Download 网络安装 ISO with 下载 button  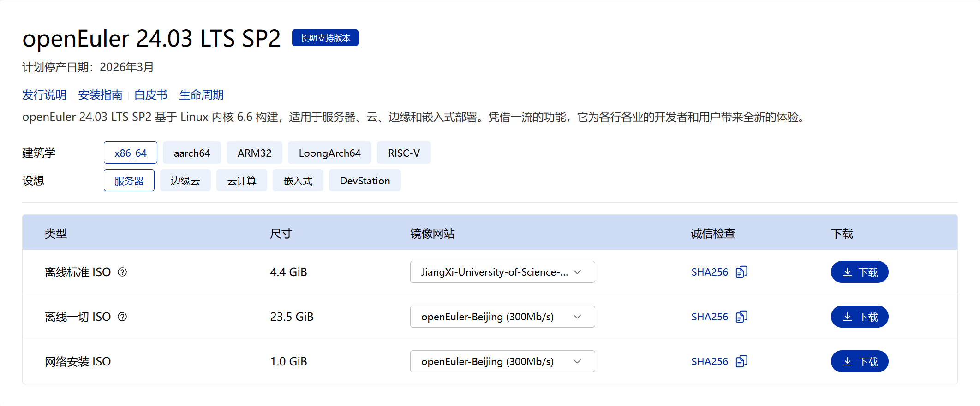click(x=860, y=361)
